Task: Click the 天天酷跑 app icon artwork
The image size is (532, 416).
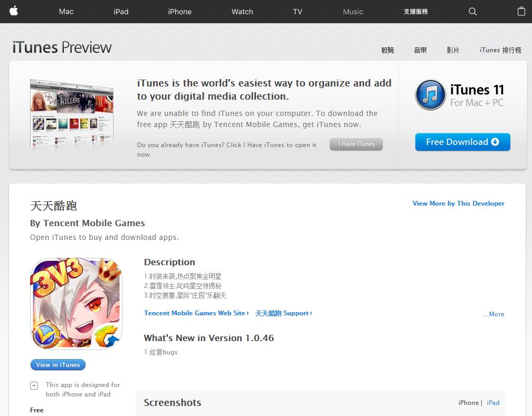Action: point(76,304)
